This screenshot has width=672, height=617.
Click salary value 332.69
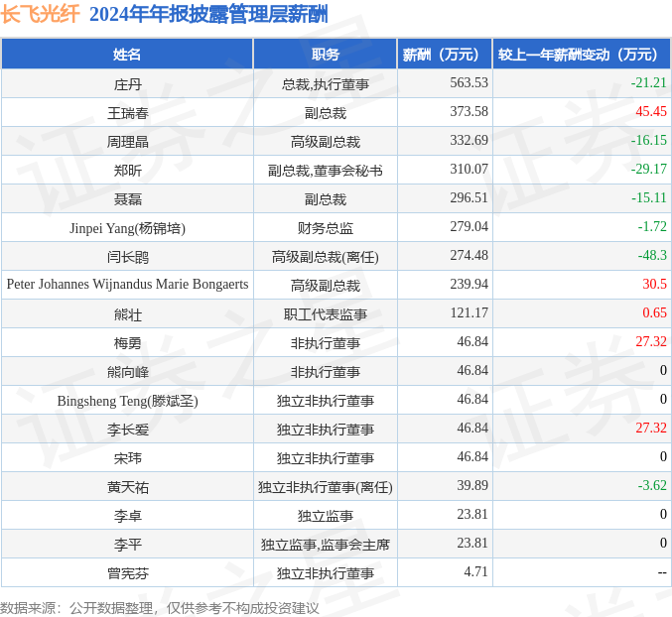pos(469,140)
